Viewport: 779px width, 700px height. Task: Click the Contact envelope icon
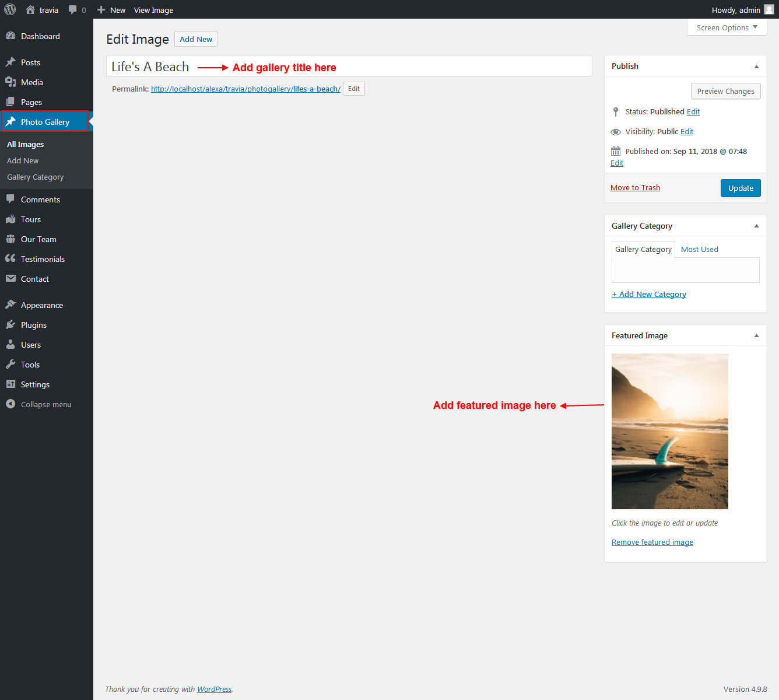click(x=10, y=278)
